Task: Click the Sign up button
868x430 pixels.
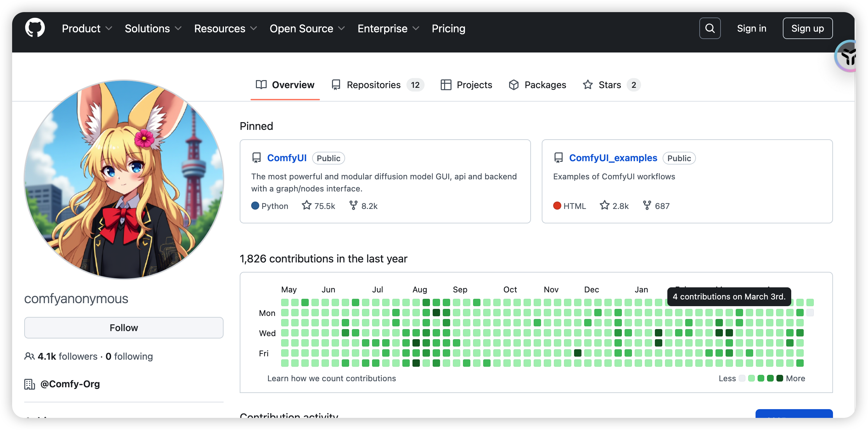Action: (807, 28)
